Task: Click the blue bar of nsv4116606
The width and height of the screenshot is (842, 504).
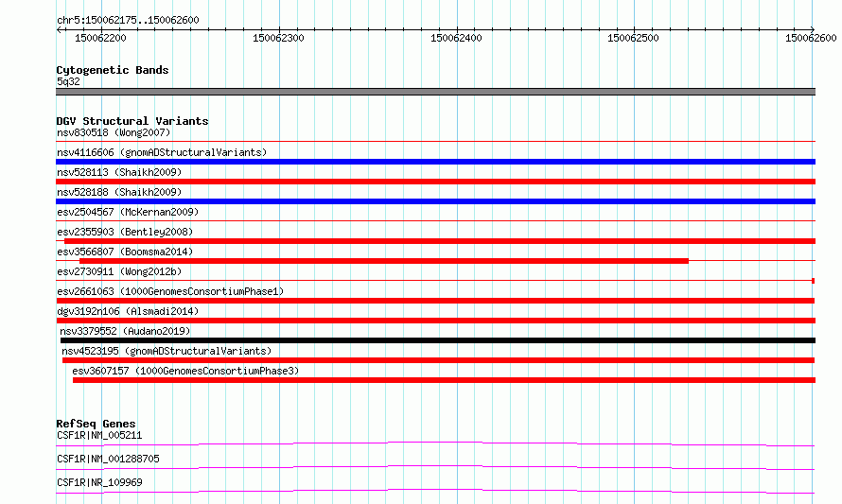Action: (435, 162)
